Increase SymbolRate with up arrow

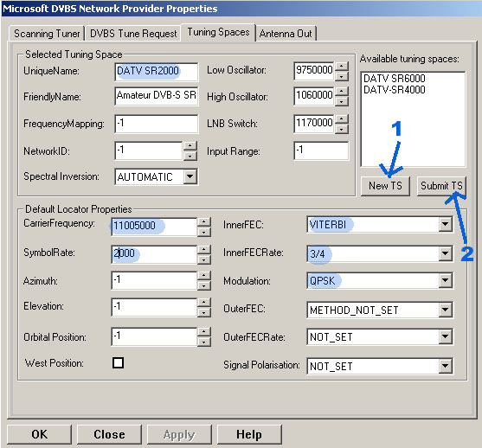pos(204,249)
